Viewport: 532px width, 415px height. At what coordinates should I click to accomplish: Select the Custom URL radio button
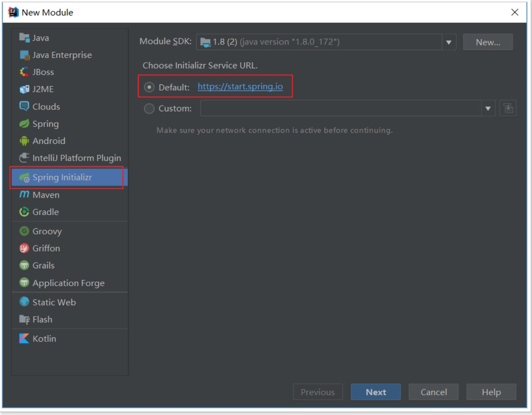click(x=149, y=108)
